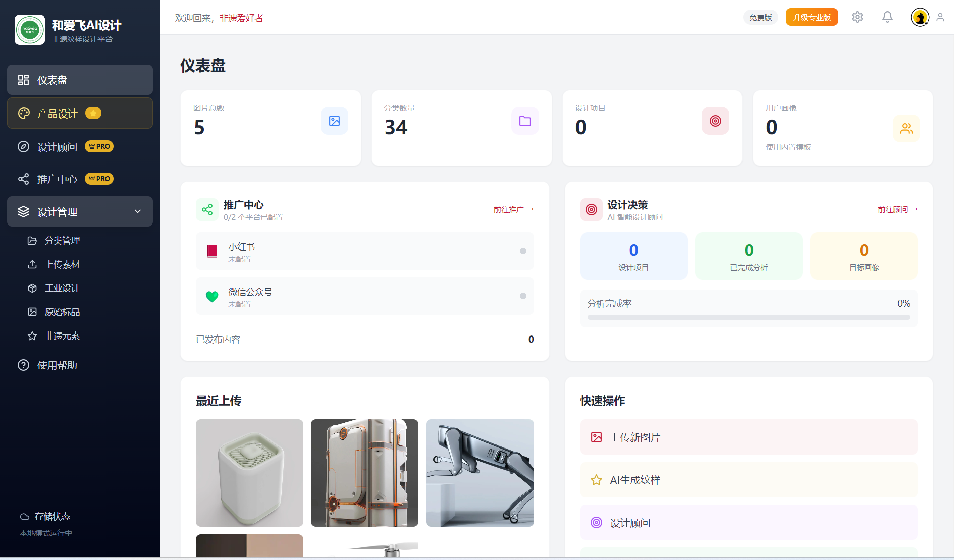954x560 pixels.
Task: Open 使用帮助 in the sidebar
Action: (80, 365)
